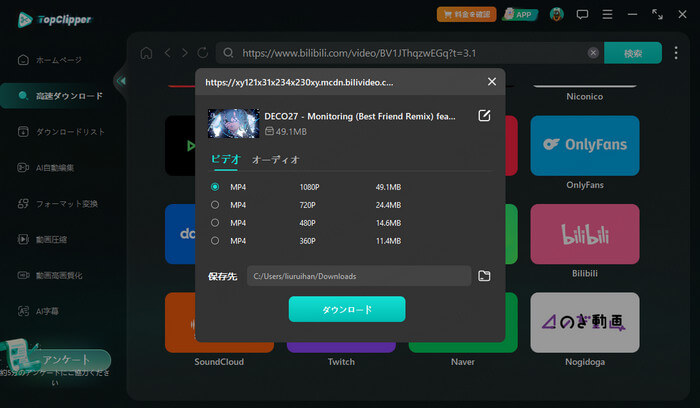Viewport: 700px width, 408px height.
Task: Open the Nogidoga site tile
Action: [585, 322]
